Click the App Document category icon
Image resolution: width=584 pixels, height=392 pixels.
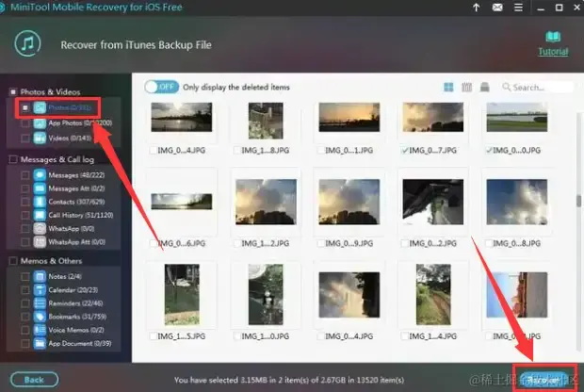click(x=40, y=343)
